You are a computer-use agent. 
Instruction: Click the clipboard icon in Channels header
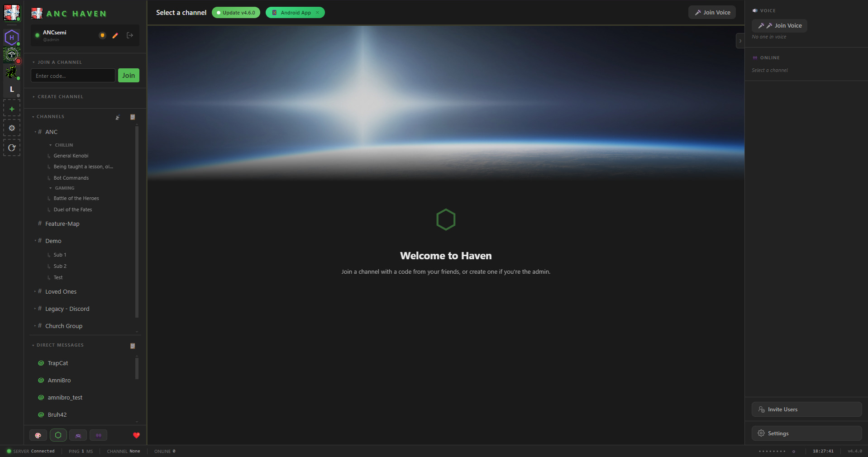pos(133,117)
